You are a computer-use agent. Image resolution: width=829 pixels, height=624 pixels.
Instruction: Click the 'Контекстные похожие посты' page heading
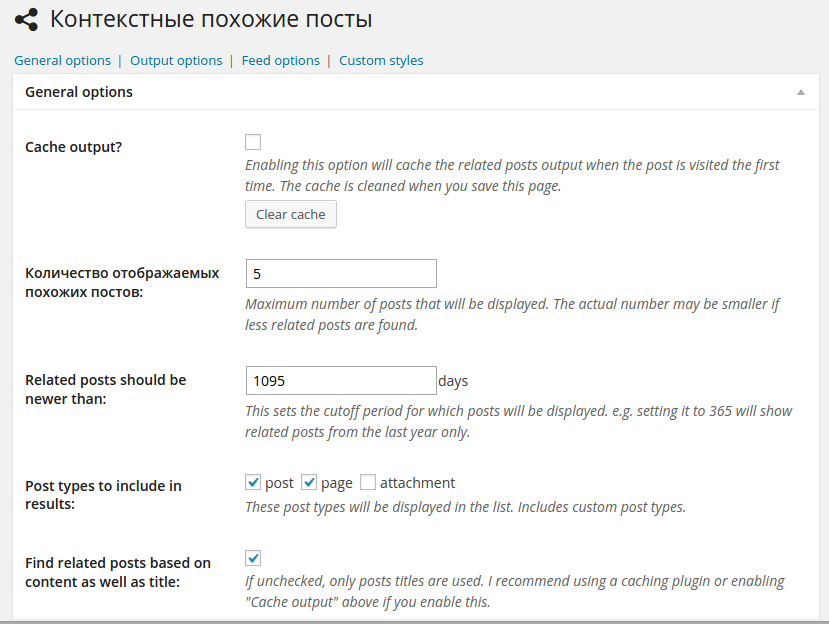211,19
